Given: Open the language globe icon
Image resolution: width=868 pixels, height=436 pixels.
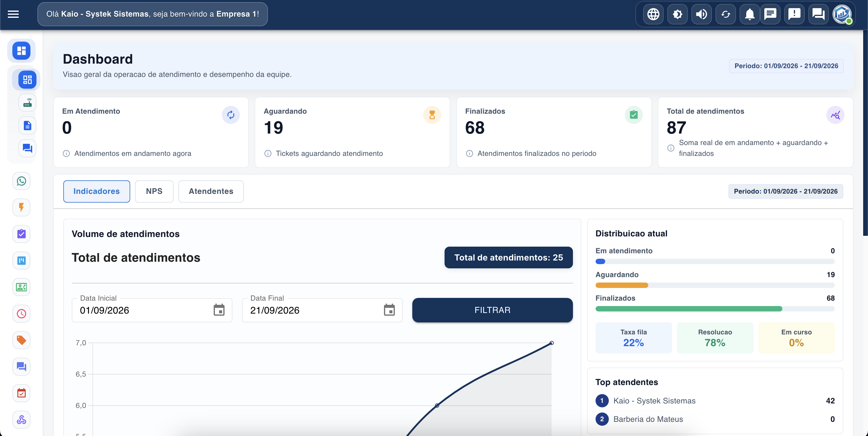Looking at the screenshot, I should coord(653,14).
